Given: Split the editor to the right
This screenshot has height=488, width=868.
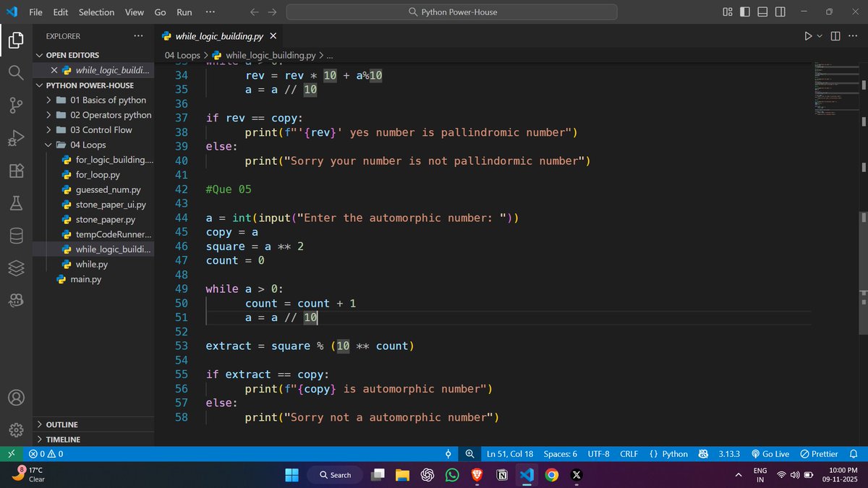Looking at the screenshot, I should (x=835, y=36).
